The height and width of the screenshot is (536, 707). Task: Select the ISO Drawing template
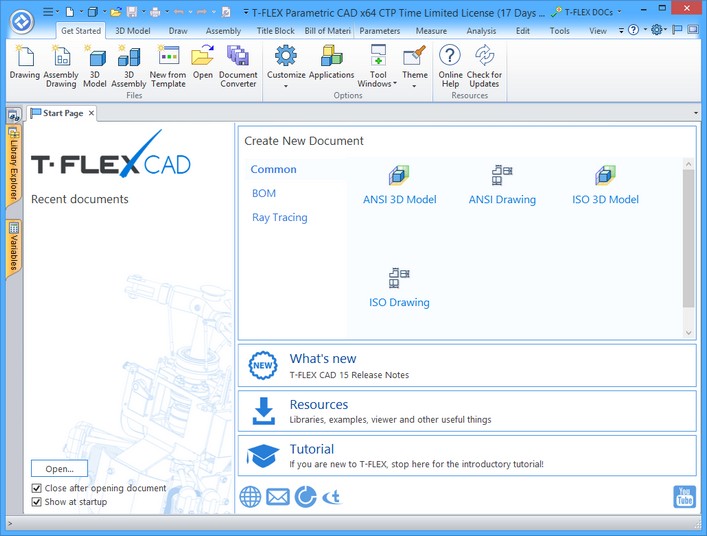[399, 288]
